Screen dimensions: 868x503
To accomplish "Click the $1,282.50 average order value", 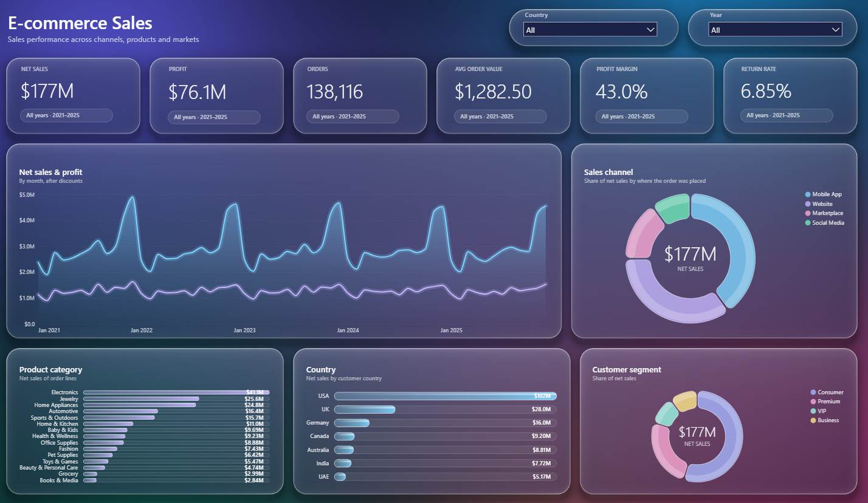I will click(x=493, y=92).
